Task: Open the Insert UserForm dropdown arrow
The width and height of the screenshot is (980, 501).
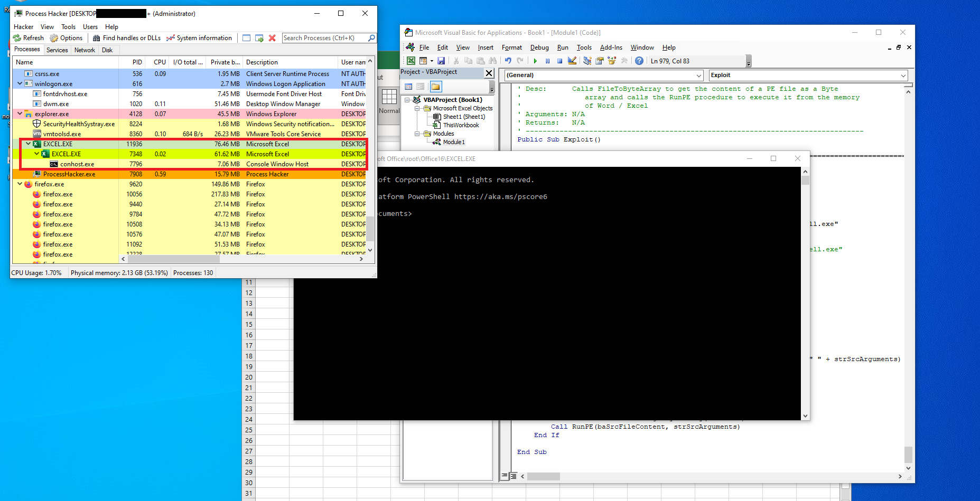Action: (432, 61)
